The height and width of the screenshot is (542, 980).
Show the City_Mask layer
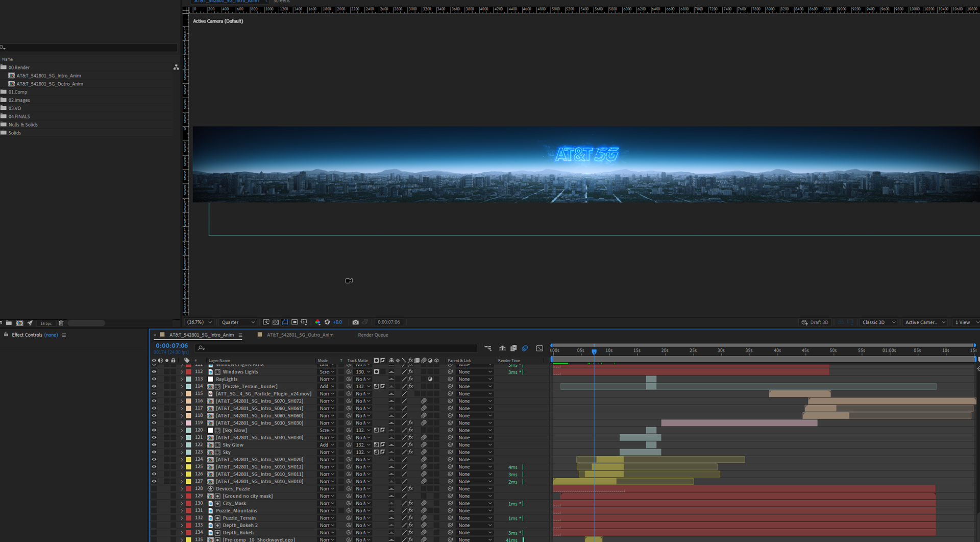[x=154, y=504]
